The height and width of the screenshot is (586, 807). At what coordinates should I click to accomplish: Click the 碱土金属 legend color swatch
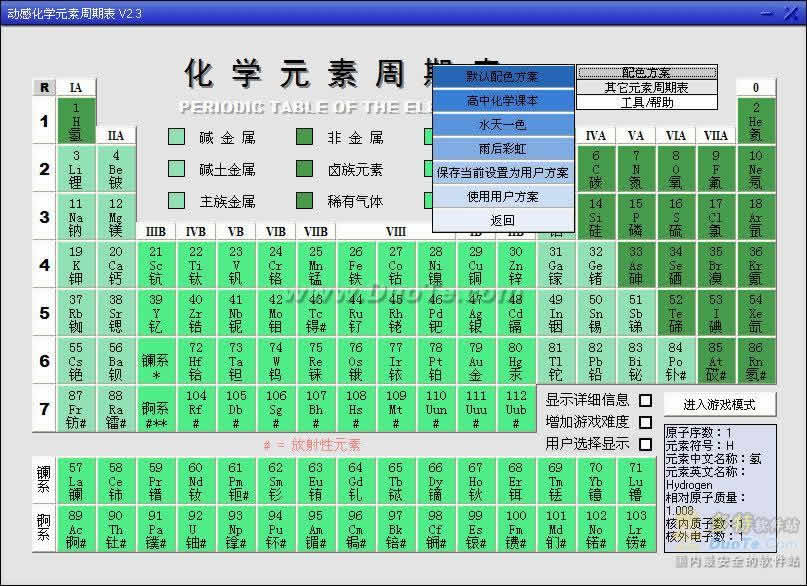click(x=177, y=169)
